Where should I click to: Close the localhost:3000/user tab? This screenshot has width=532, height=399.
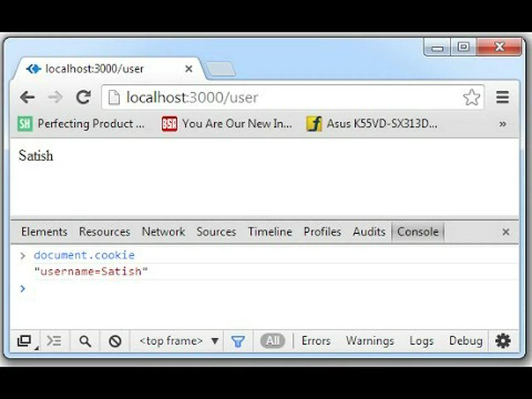tap(189, 69)
